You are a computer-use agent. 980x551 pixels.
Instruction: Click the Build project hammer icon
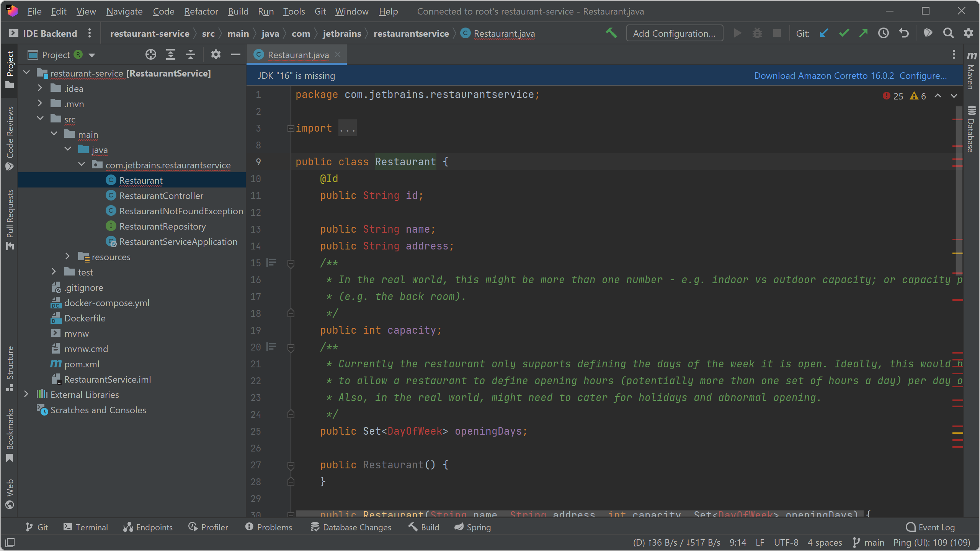point(611,33)
